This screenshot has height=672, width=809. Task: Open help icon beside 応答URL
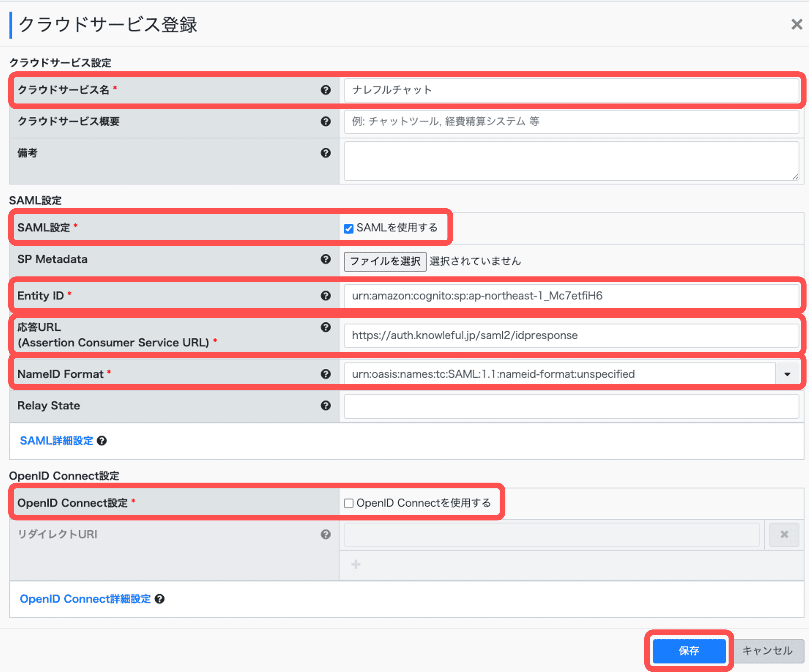point(326,327)
